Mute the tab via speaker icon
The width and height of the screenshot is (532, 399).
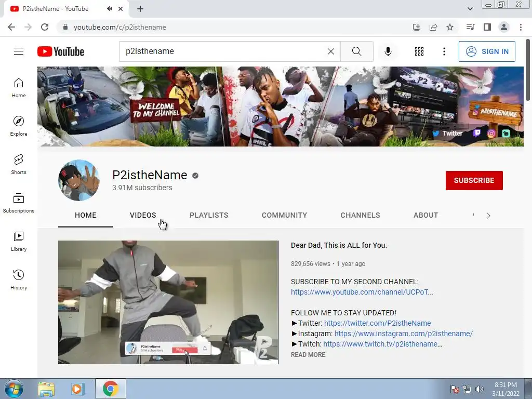109,9
